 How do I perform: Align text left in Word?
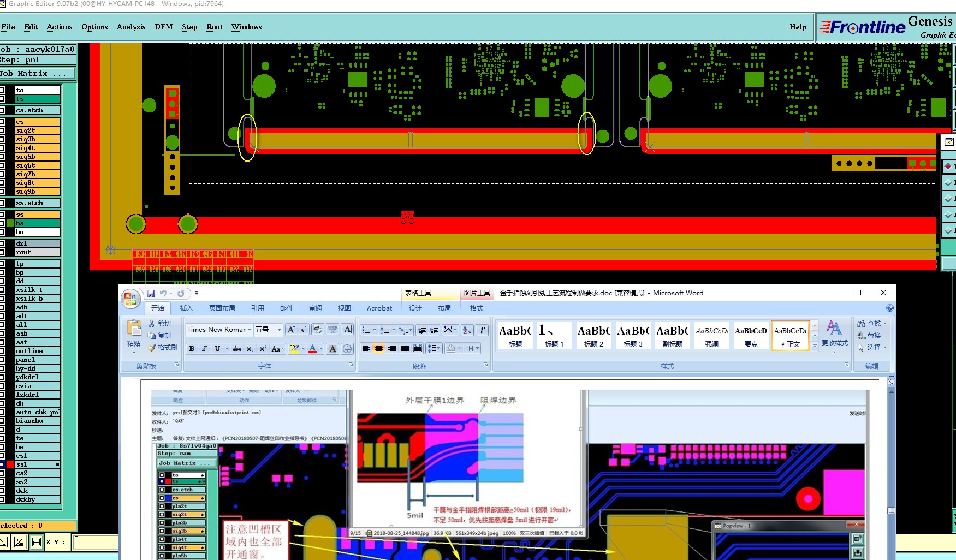[x=366, y=348]
